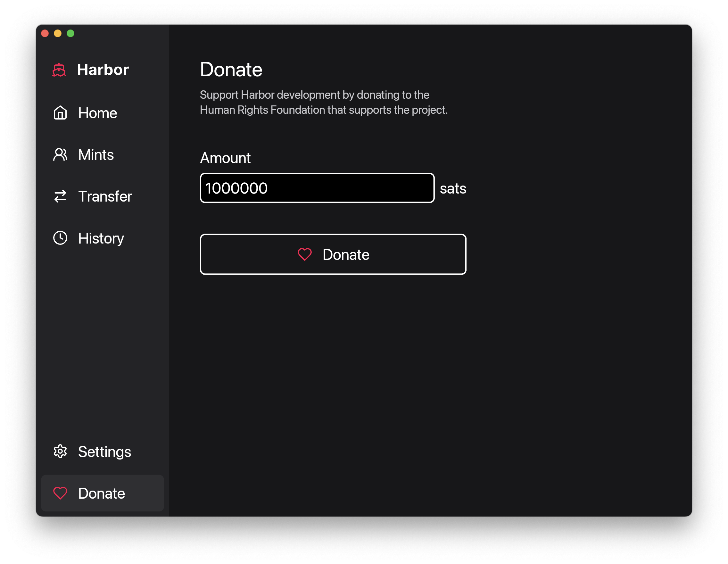Click the History clock icon
The image size is (728, 564).
[x=60, y=238]
